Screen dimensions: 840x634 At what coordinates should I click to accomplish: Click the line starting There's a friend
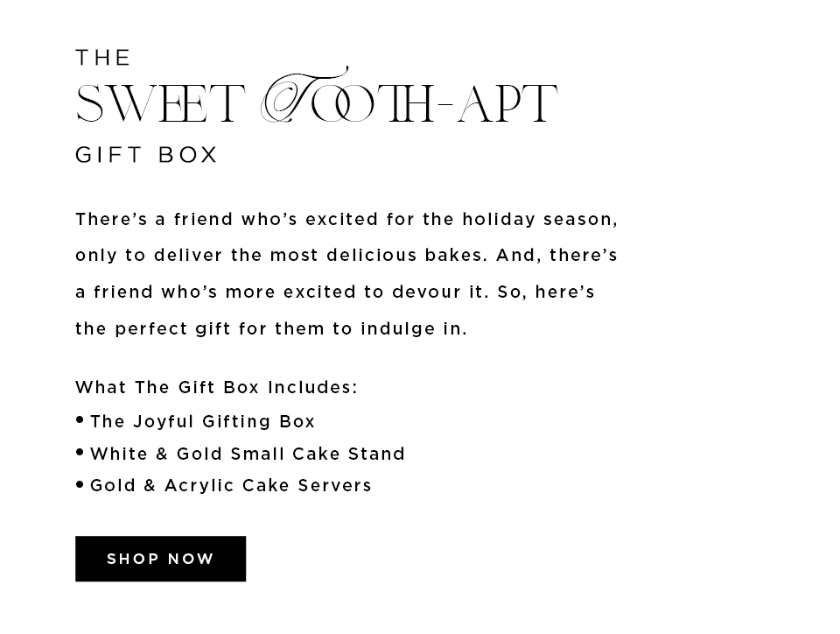(x=346, y=219)
